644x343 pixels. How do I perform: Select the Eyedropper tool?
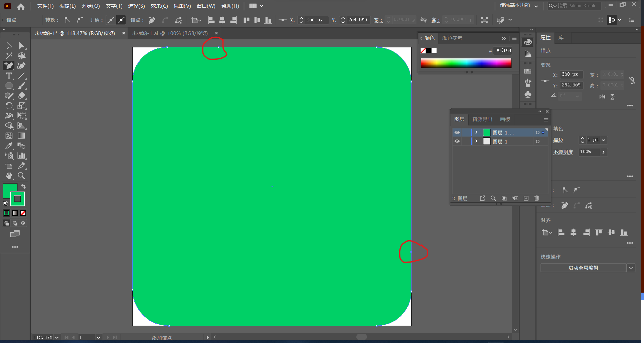[9, 146]
